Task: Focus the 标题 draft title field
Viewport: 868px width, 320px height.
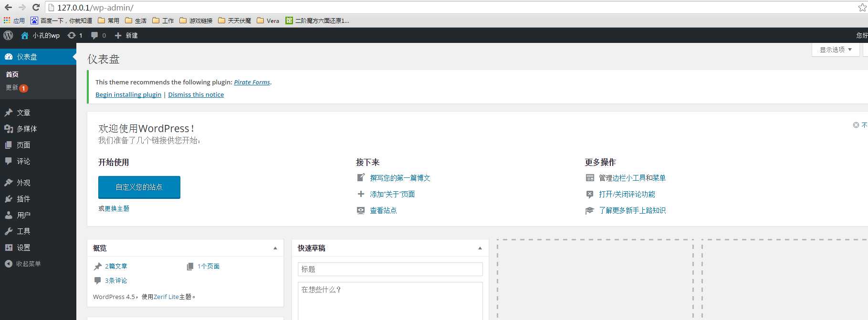Action: [390, 269]
